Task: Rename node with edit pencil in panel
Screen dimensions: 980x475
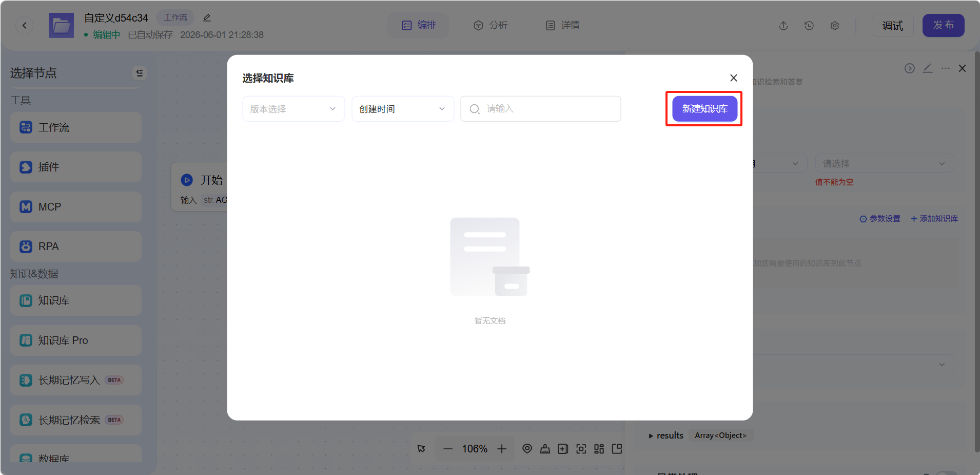Action: pos(928,68)
